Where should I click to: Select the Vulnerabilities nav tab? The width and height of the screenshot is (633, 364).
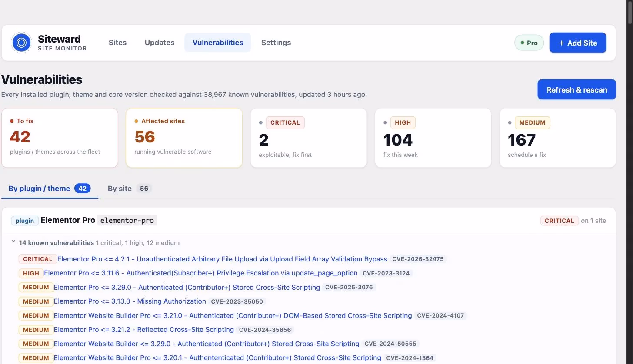218,43
